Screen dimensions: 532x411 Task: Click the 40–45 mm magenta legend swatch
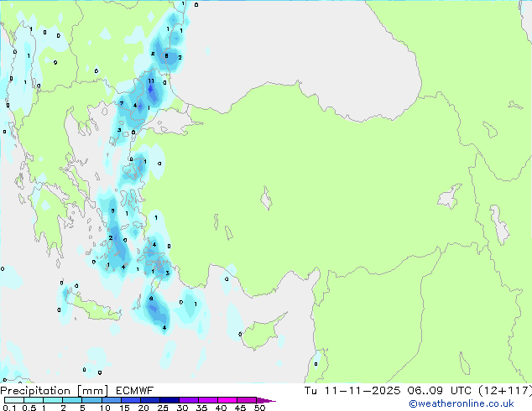(x=227, y=400)
